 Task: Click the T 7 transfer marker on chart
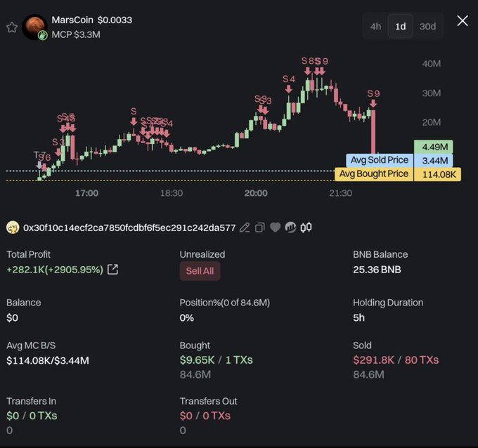tap(39, 159)
